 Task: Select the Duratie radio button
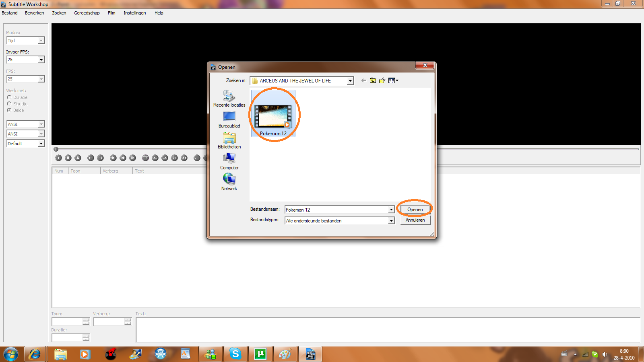point(9,97)
